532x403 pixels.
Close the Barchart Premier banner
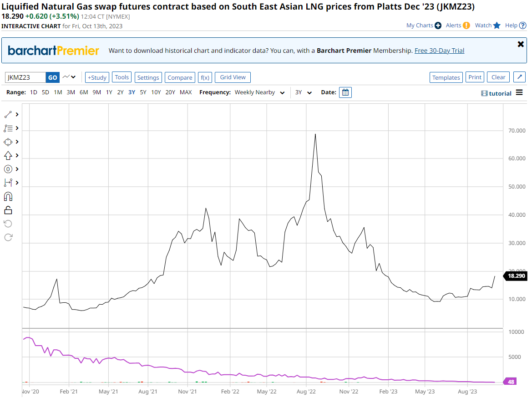coord(521,44)
